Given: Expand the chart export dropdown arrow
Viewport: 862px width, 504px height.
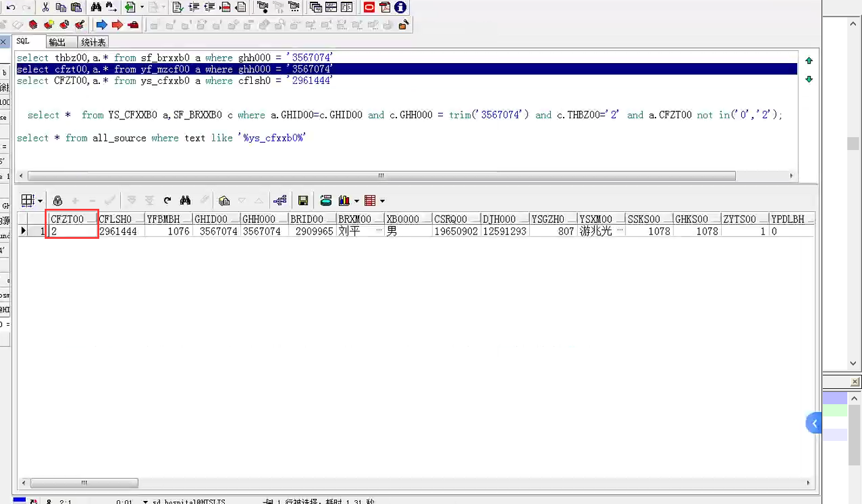Looking at the screenshot, I should [x=356, y=201].
